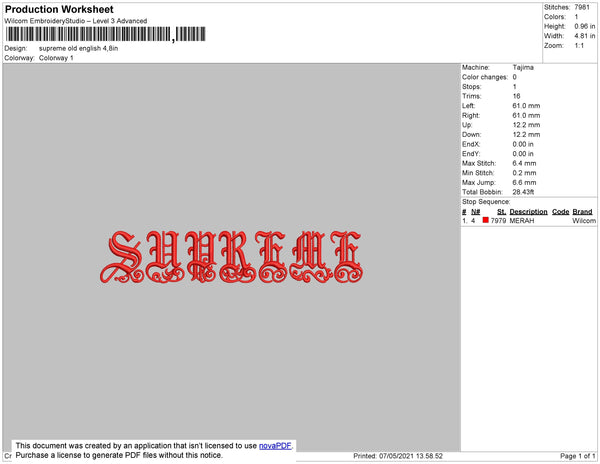Select the EndY value 0.00 in
Image resolution: width=600 pixels, height=464 pixels.
(x=523, y=154)
